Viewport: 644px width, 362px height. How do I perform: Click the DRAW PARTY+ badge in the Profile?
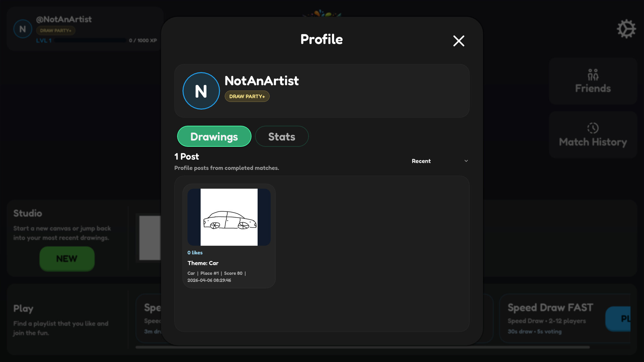[247, 96]
